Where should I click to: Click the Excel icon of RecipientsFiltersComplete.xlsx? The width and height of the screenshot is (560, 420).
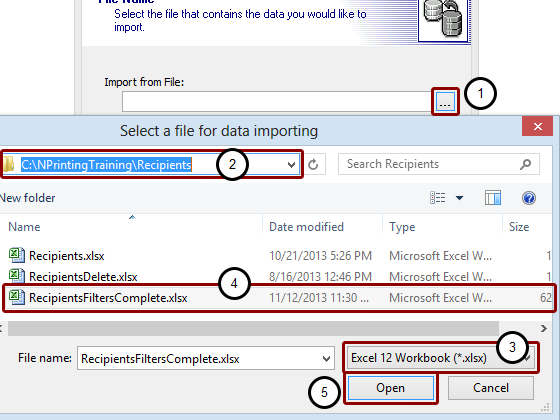click(16, 297)
